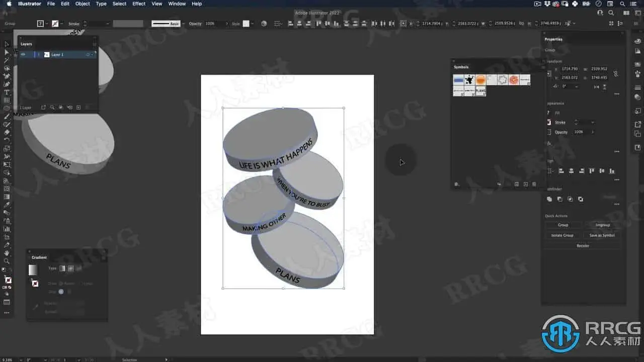644x362 pixels.
Task: Toggle visibility eye of Layer 1
Action: point(23,54)
